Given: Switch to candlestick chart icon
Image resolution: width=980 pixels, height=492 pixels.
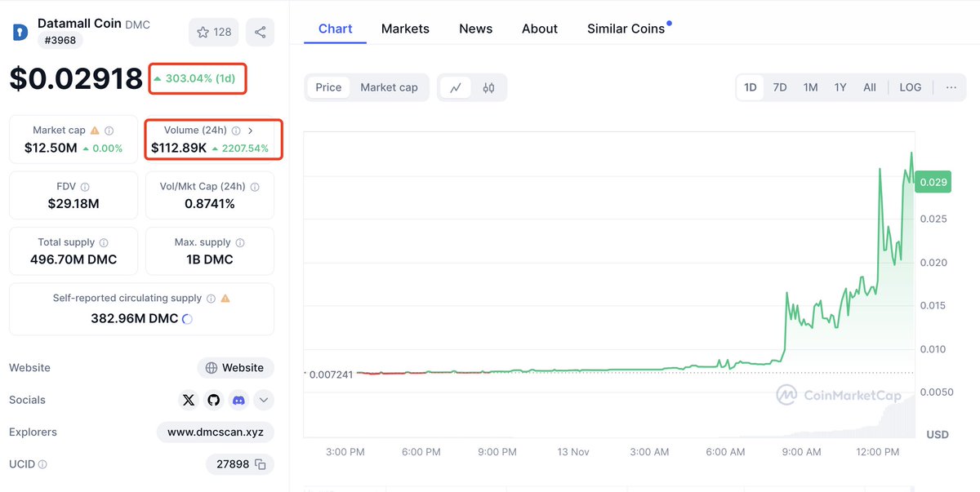Looking at the screenshot, I should click(488, 87).
